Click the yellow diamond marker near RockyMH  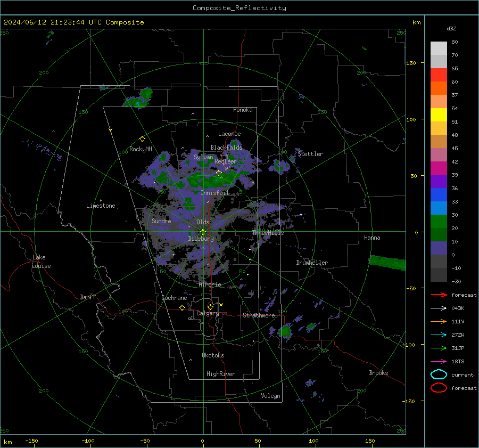click(142, 139)
